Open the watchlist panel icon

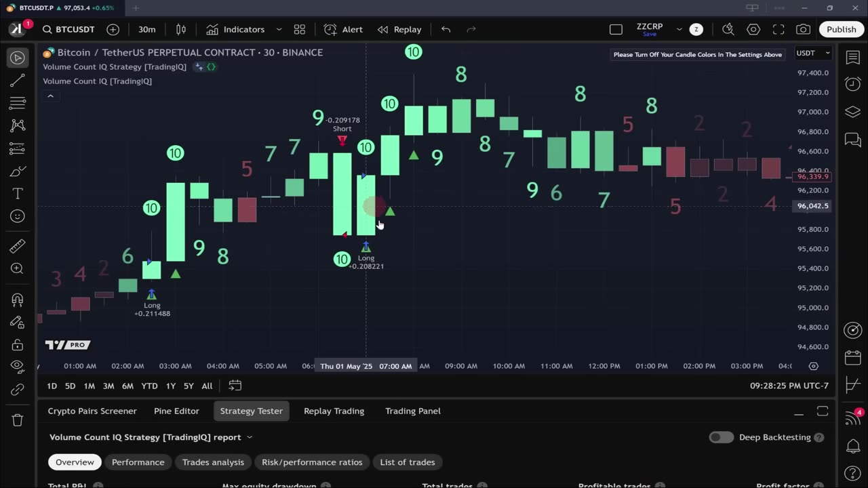coord(852,58)
